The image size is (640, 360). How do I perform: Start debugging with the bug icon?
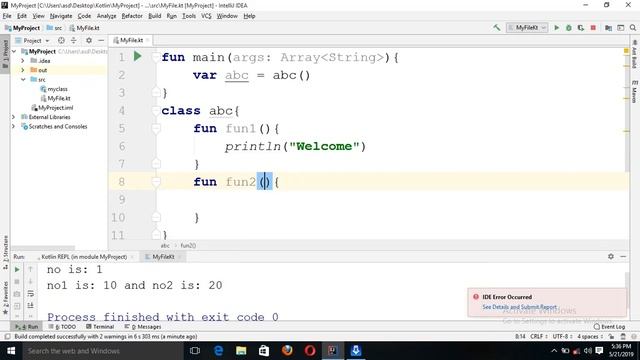[569, 28]
